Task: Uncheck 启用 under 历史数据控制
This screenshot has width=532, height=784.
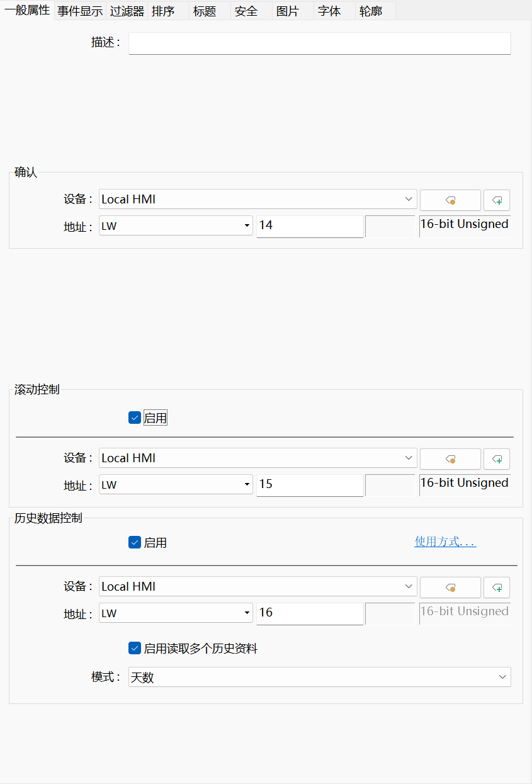Action: tap(135, 542)
